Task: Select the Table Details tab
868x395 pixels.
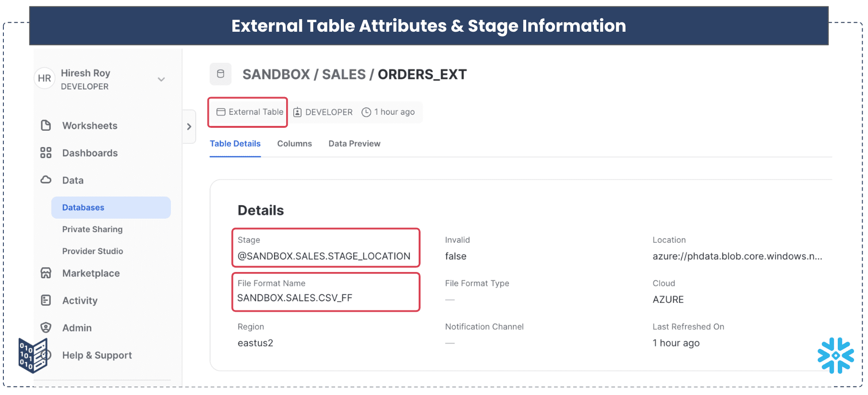Action: 235,143
